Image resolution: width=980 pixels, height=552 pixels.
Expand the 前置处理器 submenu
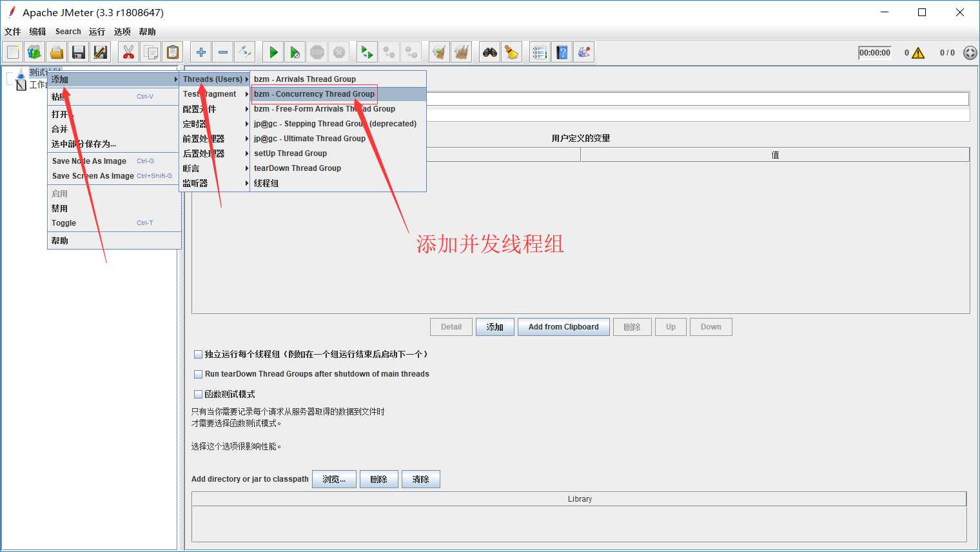click(x=215, y=139)
